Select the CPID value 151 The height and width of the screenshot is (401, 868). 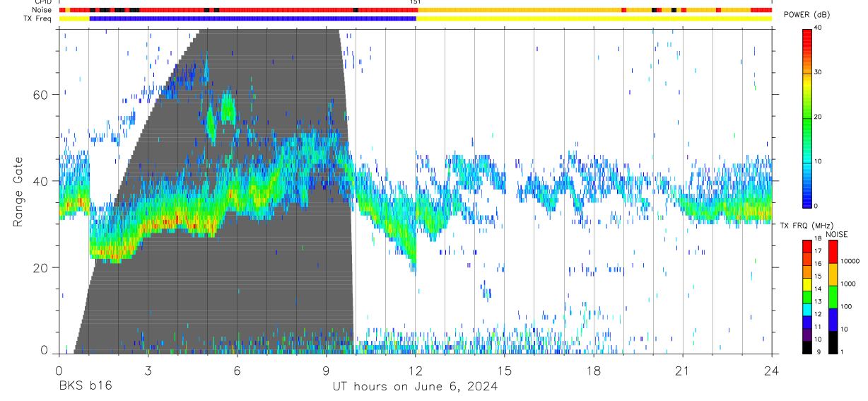tap(416, 2)
